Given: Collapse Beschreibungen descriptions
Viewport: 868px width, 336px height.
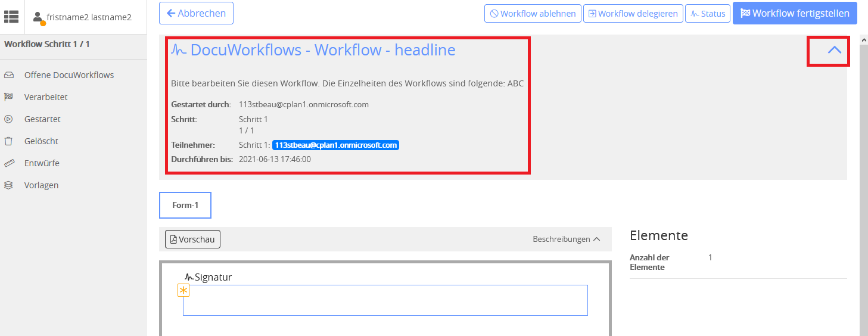Looking at the screenshot, I should [566, 239].
